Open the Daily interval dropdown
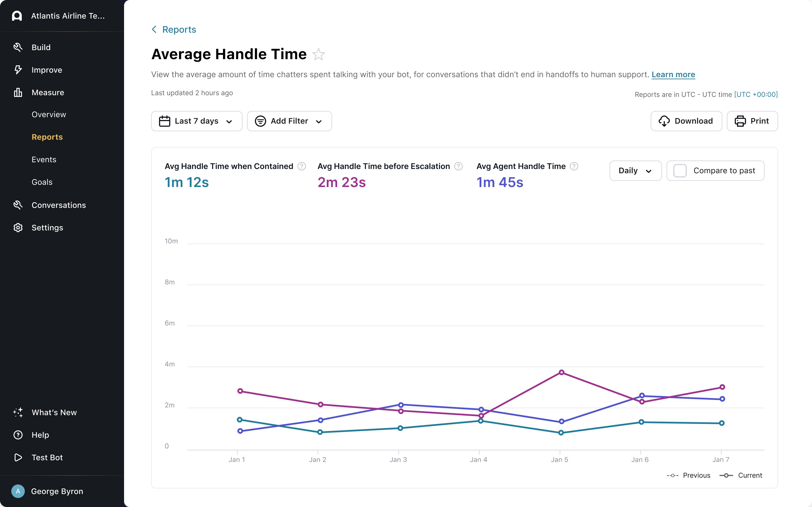This screenshot has width=812, height=507. 635,171
